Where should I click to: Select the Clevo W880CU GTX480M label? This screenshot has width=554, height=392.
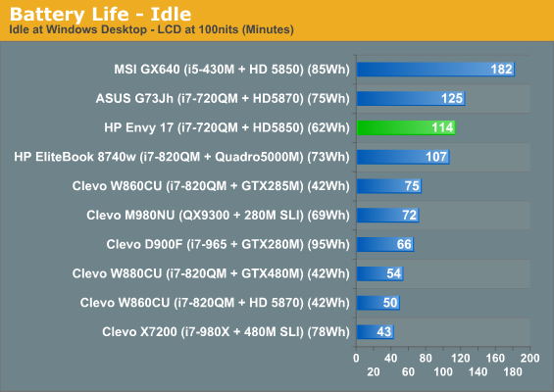point(211,273)
